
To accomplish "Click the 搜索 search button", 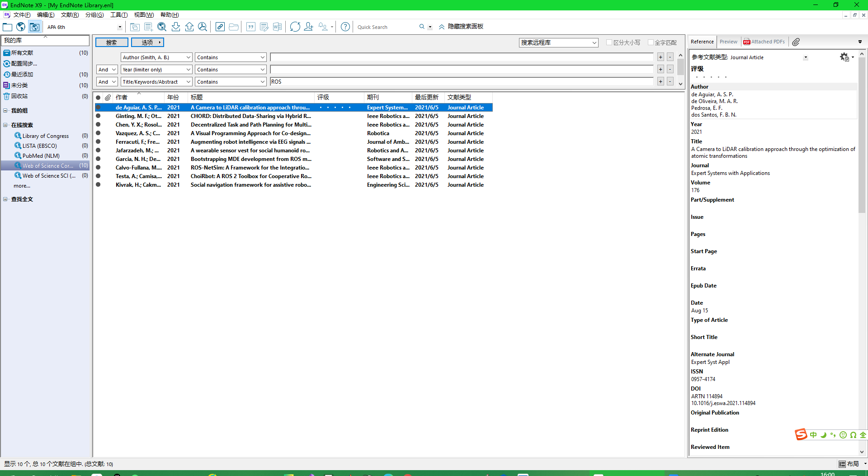I will click(112, 42).
